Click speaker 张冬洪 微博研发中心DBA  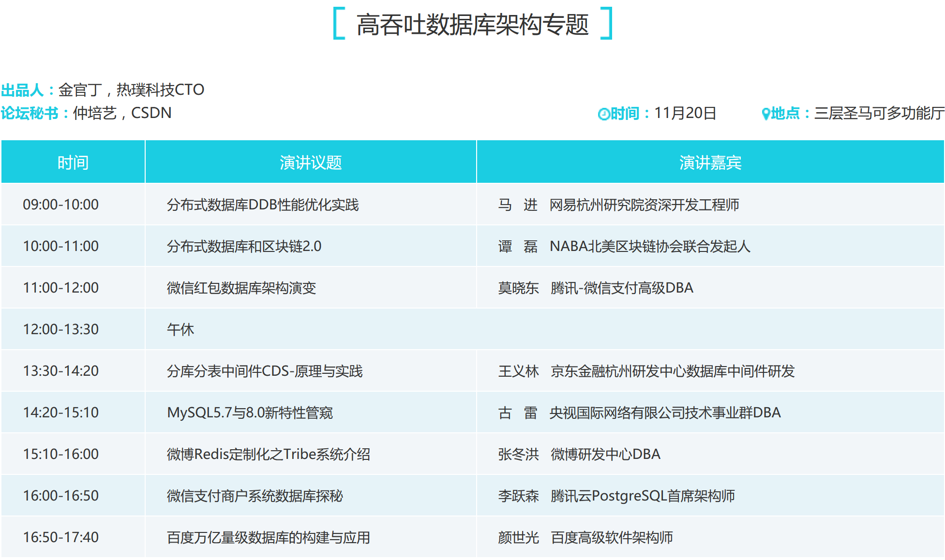pos(579,455)
